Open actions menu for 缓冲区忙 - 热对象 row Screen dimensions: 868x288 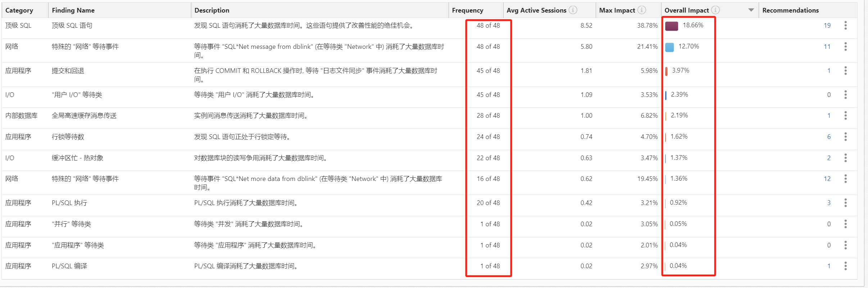point(845,158)
